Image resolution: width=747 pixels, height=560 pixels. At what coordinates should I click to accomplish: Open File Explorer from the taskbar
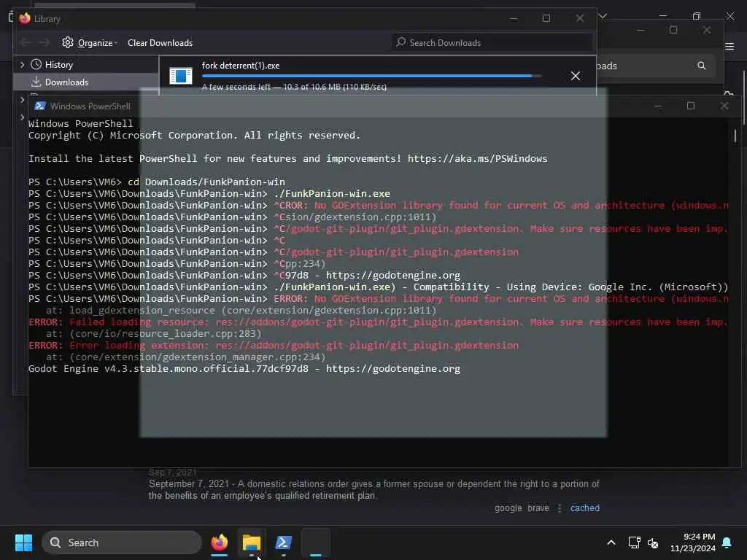coord(252,542)
